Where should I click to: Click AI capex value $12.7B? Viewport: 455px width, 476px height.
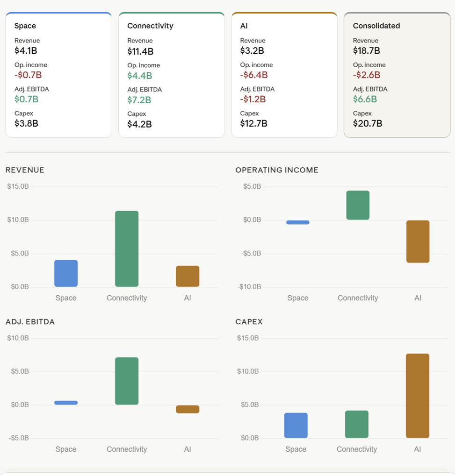tap(254, 123)
